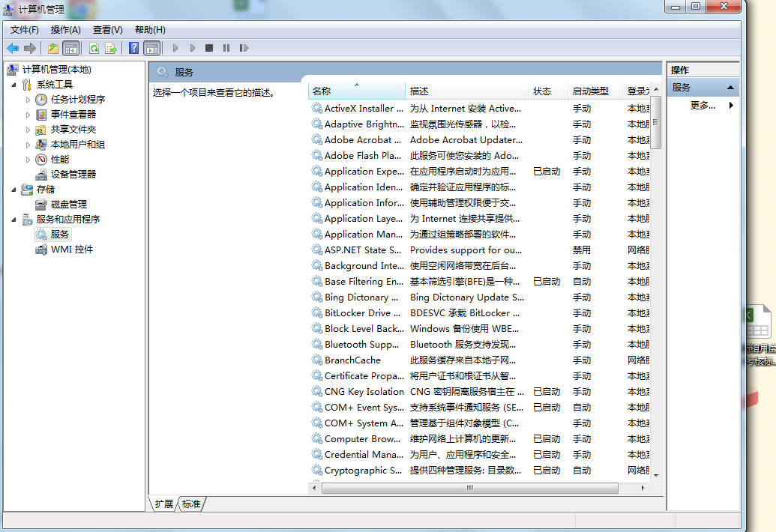Click the Up one level folder icon
The image size is (776, 532).
pos(52,48)
